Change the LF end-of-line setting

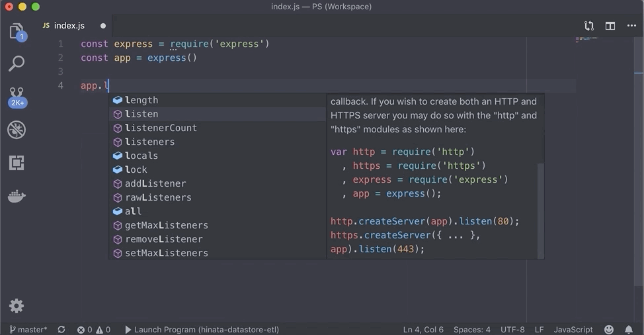(x=539, y=329)
